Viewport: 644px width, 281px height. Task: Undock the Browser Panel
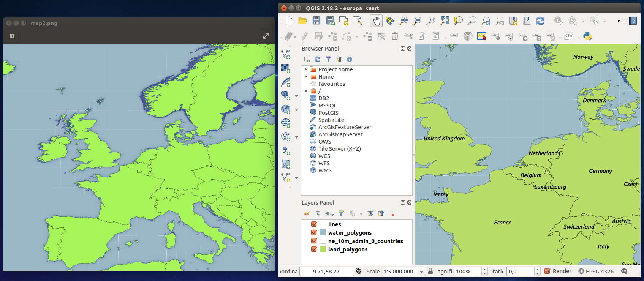[403, 49]
